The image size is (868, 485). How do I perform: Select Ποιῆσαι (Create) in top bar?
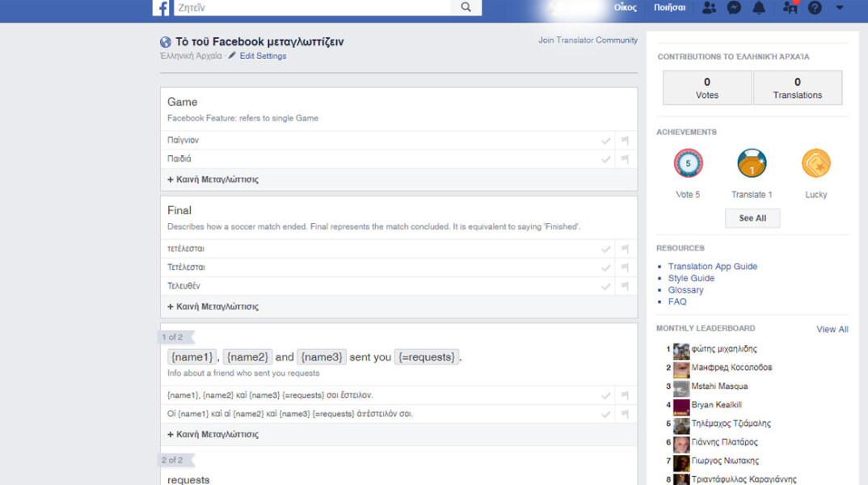669,8
